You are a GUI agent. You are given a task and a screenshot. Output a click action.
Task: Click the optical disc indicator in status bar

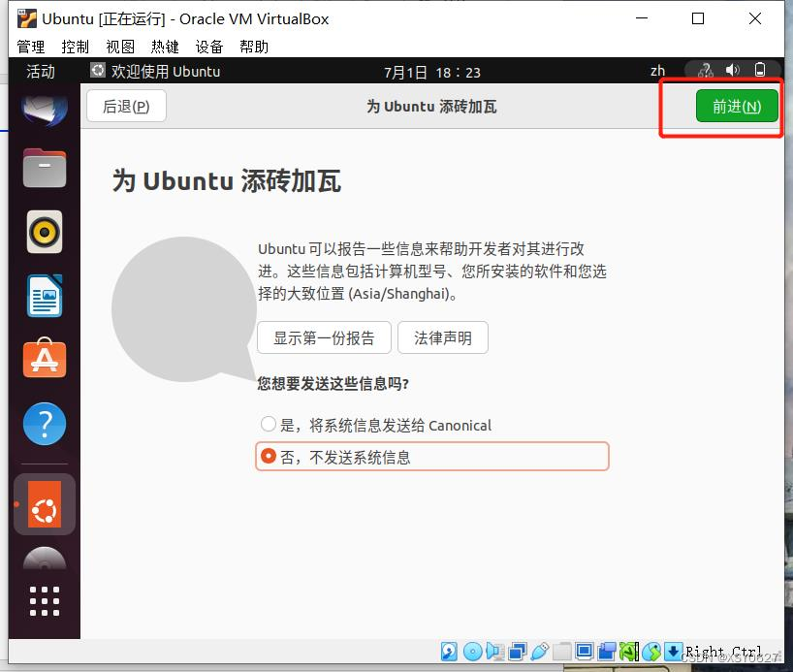click(x=472, y=652)
